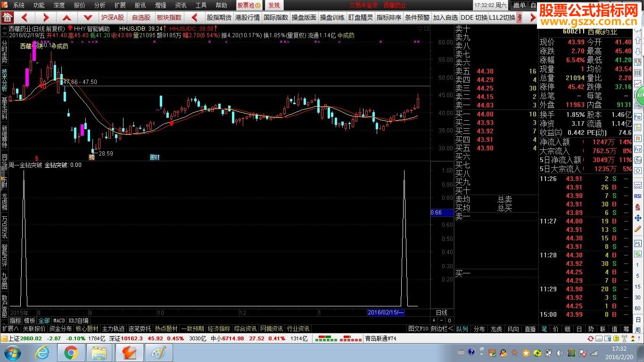Select the 指标 tab below chart
Image resolution: width=644 pixels, height=362 pixels.
pyautogui.click(x=16, y=321)
